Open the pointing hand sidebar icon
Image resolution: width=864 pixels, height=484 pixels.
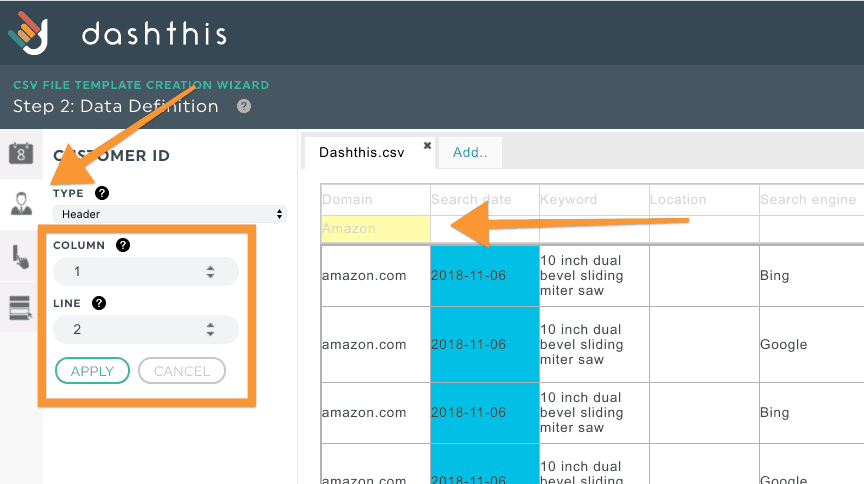coord(21,257)
